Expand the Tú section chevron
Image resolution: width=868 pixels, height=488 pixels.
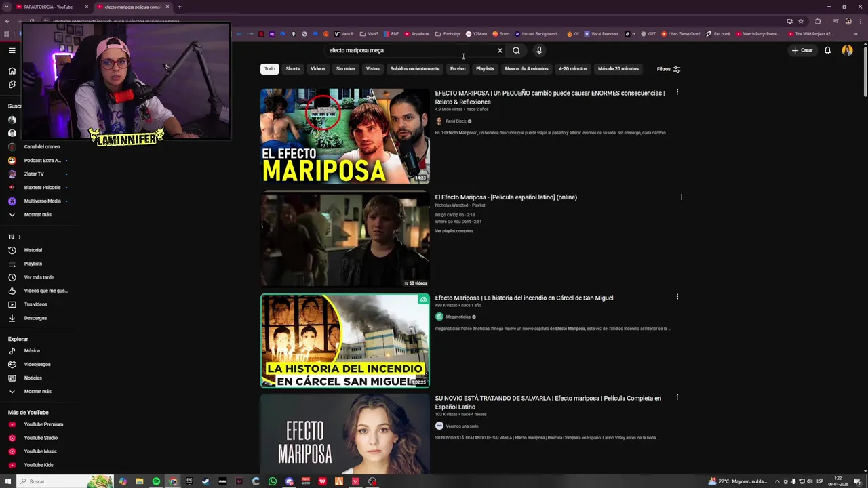click(19, 237)
